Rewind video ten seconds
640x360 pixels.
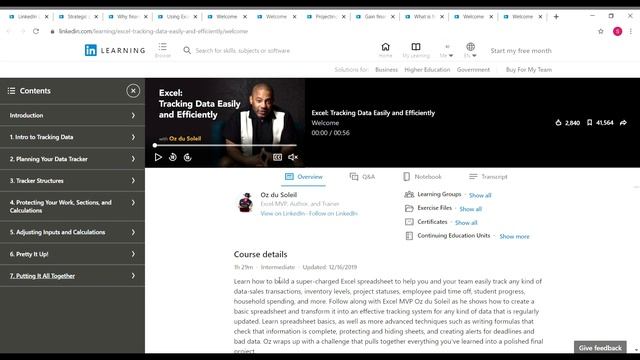pyautogui.click(x=173, y=157)
